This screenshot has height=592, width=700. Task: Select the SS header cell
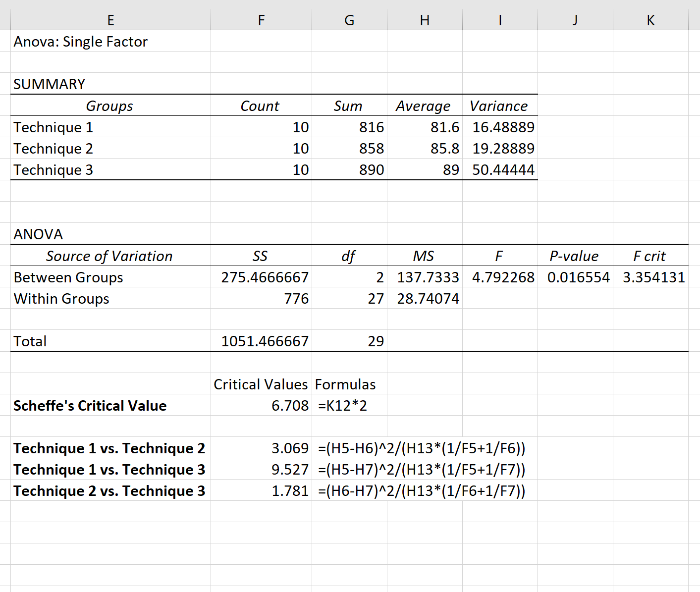(x=261, y=256)
